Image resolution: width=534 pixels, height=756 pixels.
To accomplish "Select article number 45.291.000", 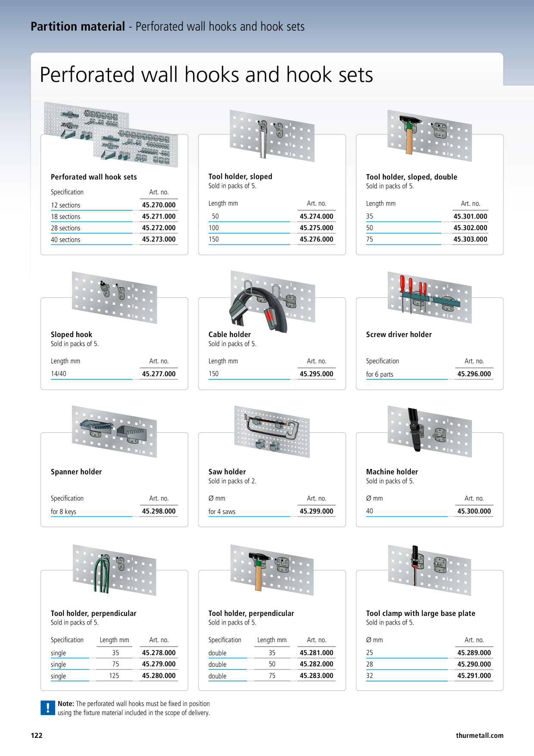I will [x=474, y=676].
